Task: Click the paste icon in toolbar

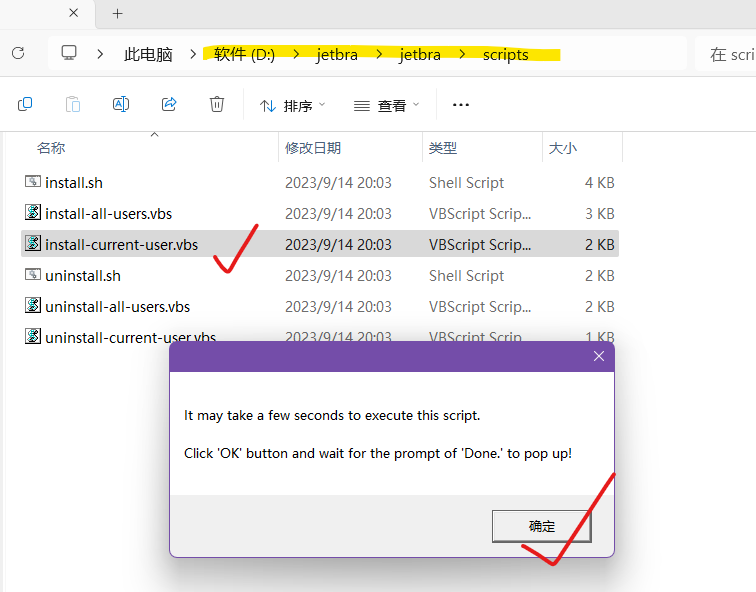Action: point(72,104)
